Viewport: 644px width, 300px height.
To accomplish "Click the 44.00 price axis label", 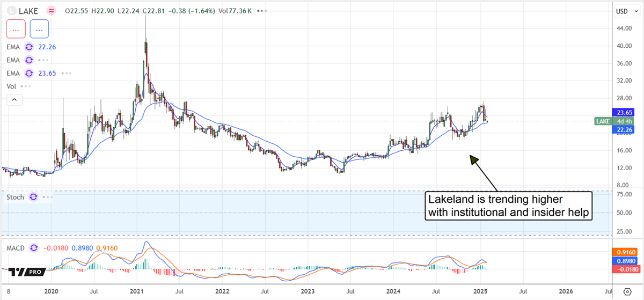I will click(623, 28).
